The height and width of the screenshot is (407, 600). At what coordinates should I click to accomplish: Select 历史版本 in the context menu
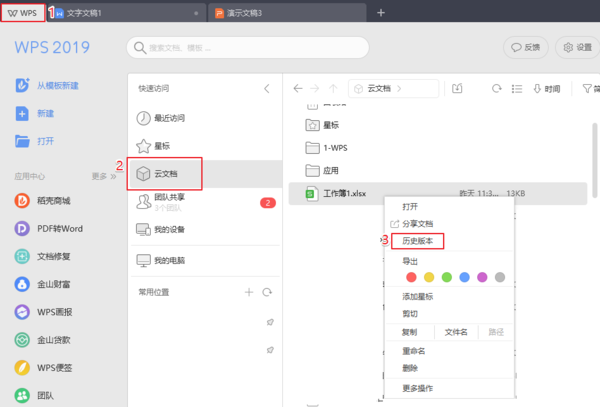point(417,241)
